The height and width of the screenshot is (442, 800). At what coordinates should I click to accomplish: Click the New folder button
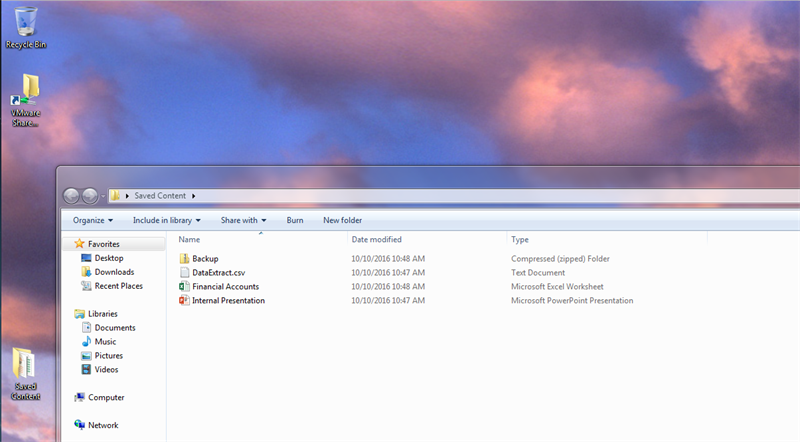point(342,220)
